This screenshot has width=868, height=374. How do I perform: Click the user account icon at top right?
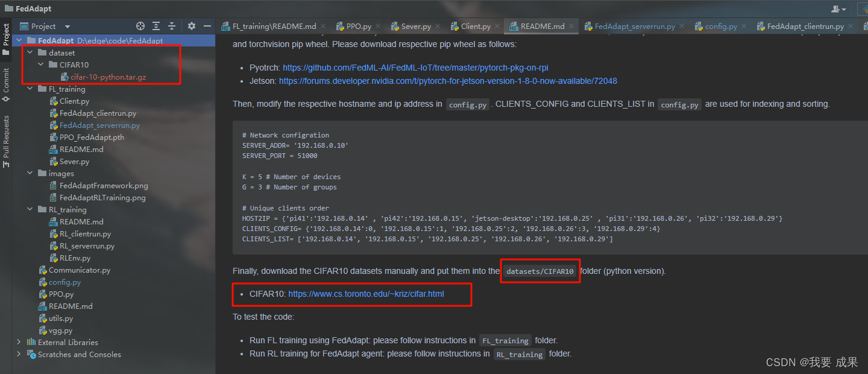[838, 9]
